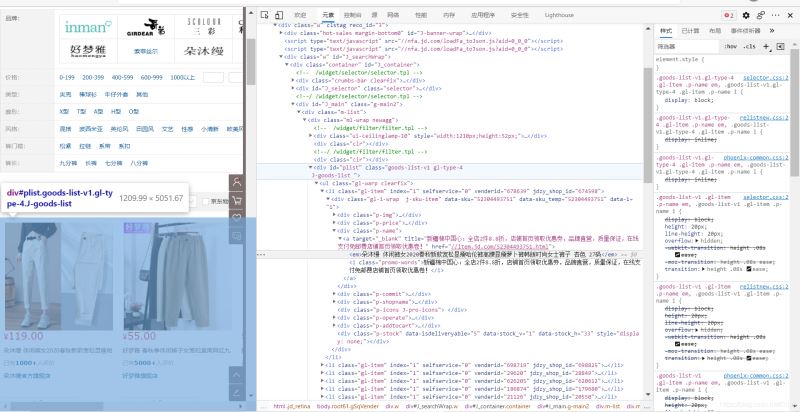Image resolution: width=800 pixels, height=412 pixels.
Task: Select the 九分裤 length filter
Action: click(67, 163)
